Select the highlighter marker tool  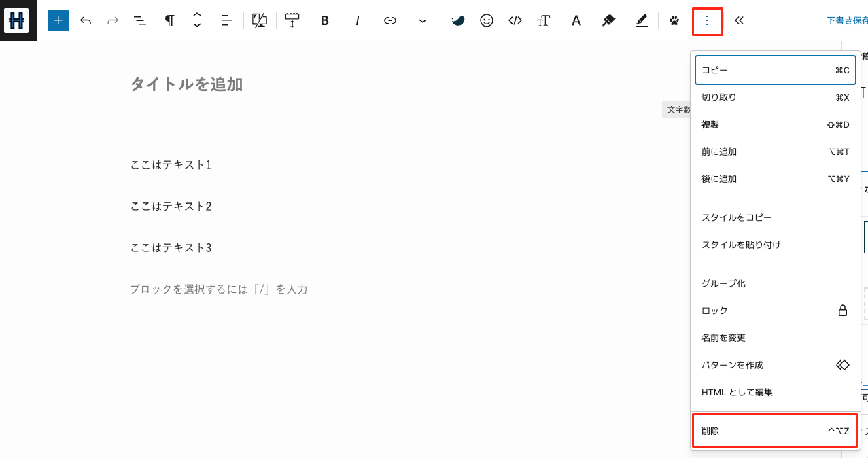(x=608, y=20)
